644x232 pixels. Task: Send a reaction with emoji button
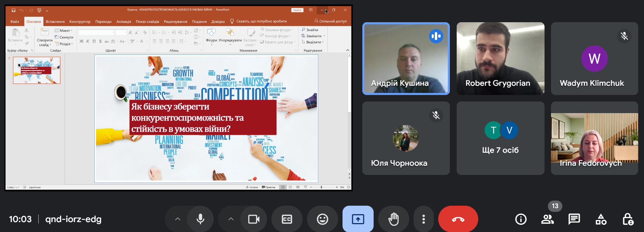322,219
